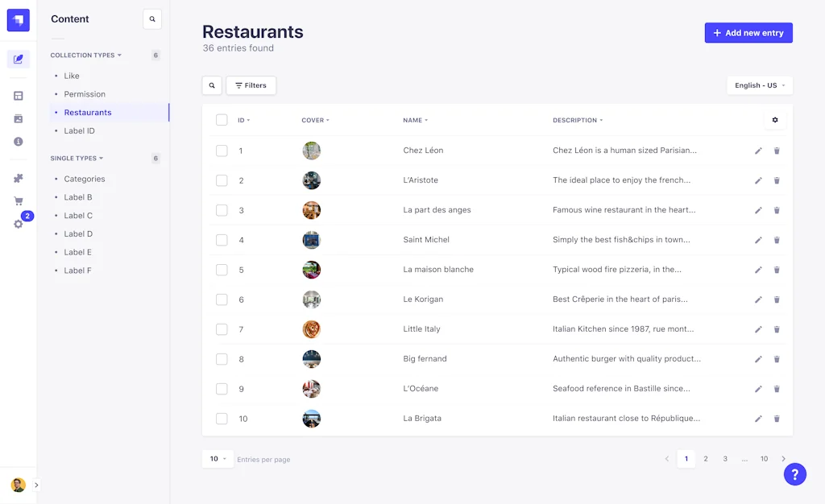Viewport: 825px width, 504px height.
Task: Check the row for Big fernand
Action: point(222,359)
